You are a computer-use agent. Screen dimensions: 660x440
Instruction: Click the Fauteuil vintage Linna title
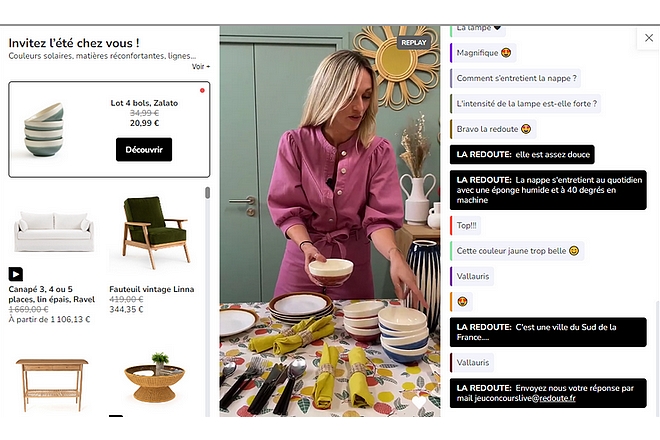pos(152,289)
